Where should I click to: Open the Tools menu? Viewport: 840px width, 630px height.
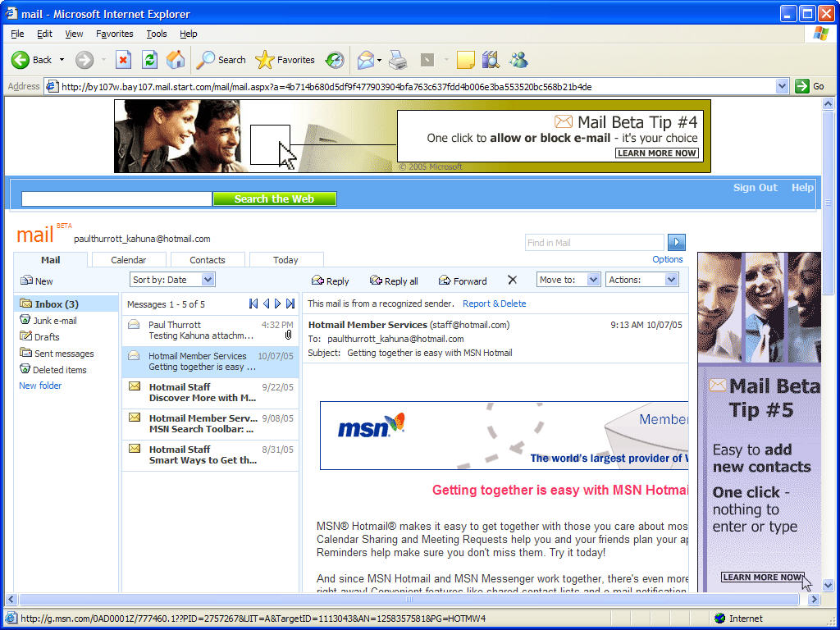pyautogui.click(x=157, y=34)
